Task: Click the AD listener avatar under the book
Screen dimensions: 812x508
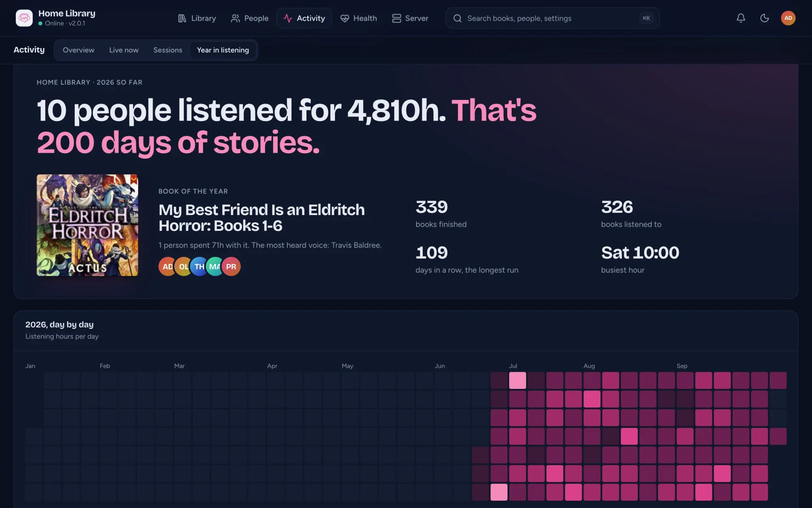Action: 167,267
